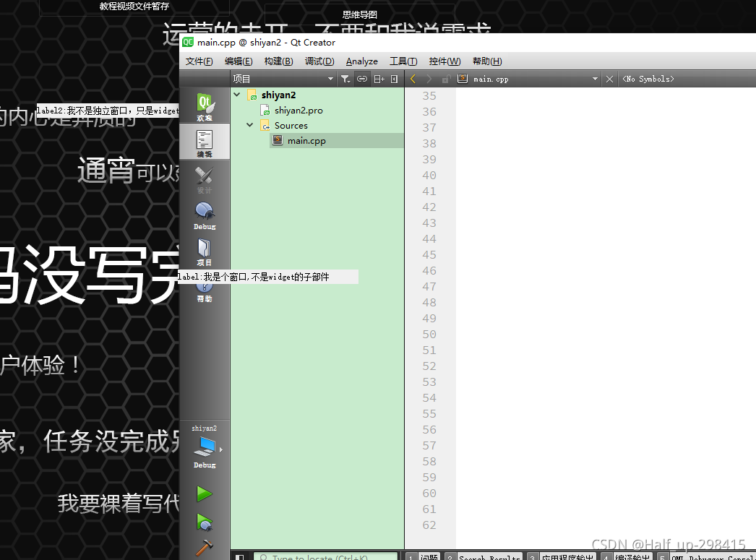This screenshot has height=560, width=756.
Task: Click line number 62 in editor gutter
Action: 429,525
